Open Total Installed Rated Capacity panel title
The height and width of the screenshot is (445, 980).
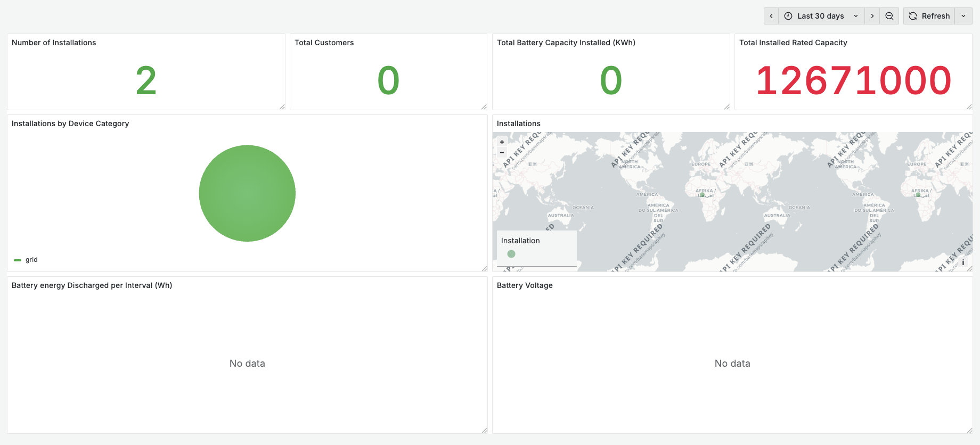pyautogui.click(x=793, y=43)
